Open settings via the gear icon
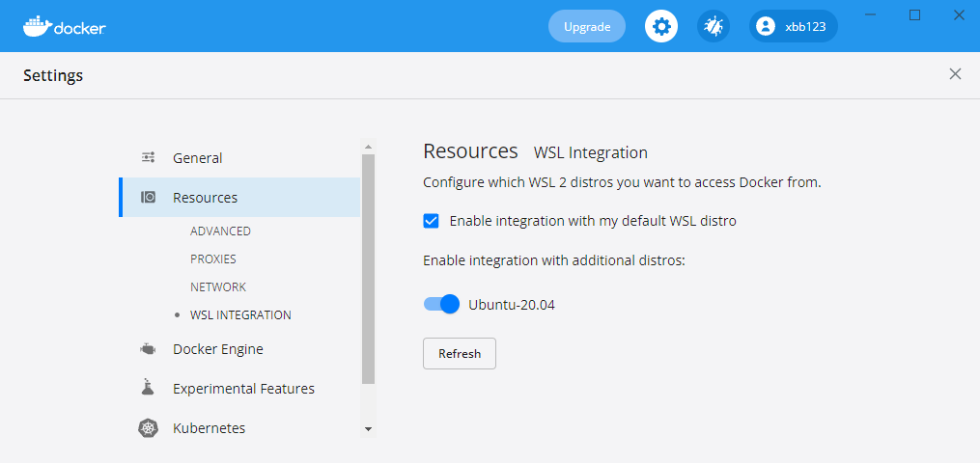 [661, 26]
